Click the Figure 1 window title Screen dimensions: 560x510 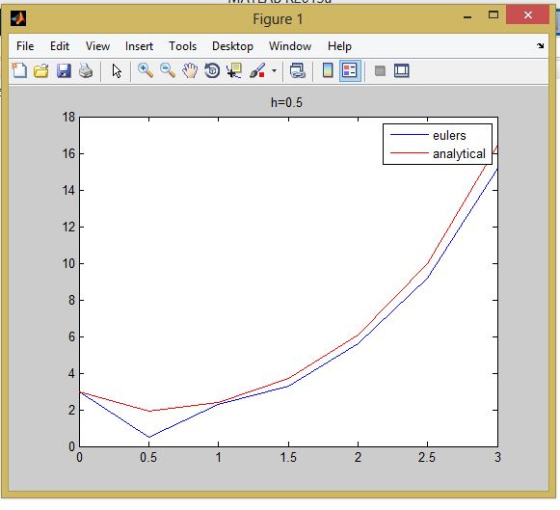tap(278, 19)
